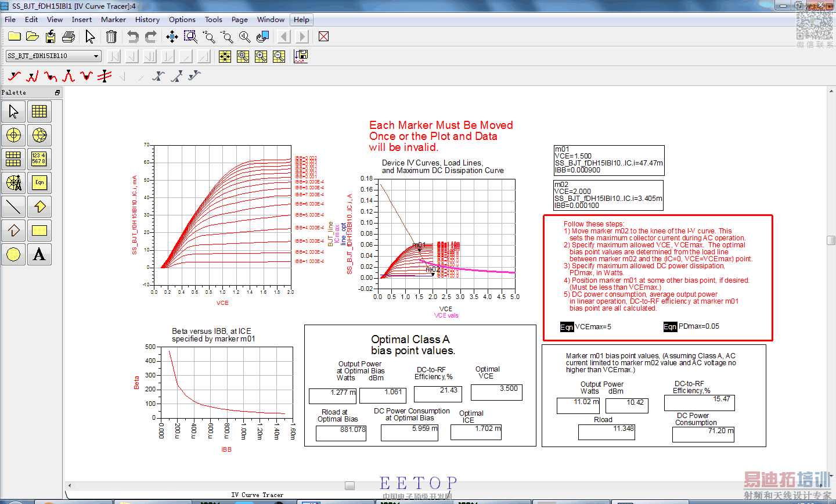Click the Eqn equation palette button
Screen dimensions: 836x504
[39, 183]
